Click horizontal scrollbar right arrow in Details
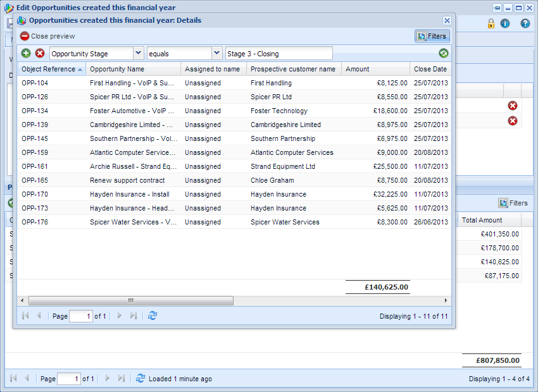Viewport: 538px width, 392px height. tap(446, 300)
